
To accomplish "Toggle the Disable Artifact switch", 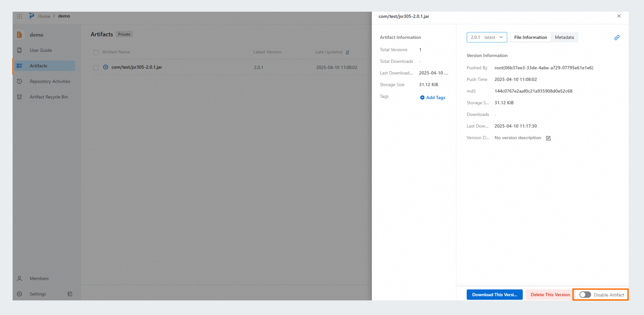I will pos(585,295).
